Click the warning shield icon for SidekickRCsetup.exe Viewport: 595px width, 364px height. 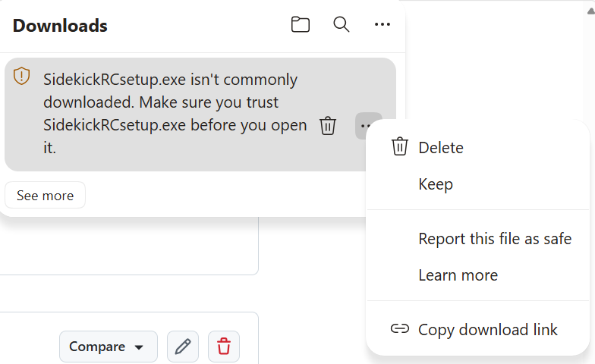coord(21,76)
